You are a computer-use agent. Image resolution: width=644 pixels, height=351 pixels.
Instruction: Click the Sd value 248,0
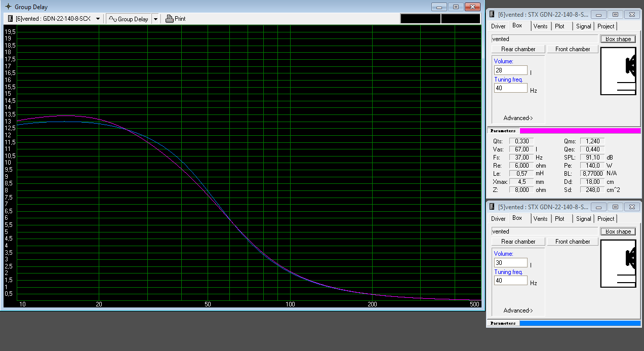[592, 190]
